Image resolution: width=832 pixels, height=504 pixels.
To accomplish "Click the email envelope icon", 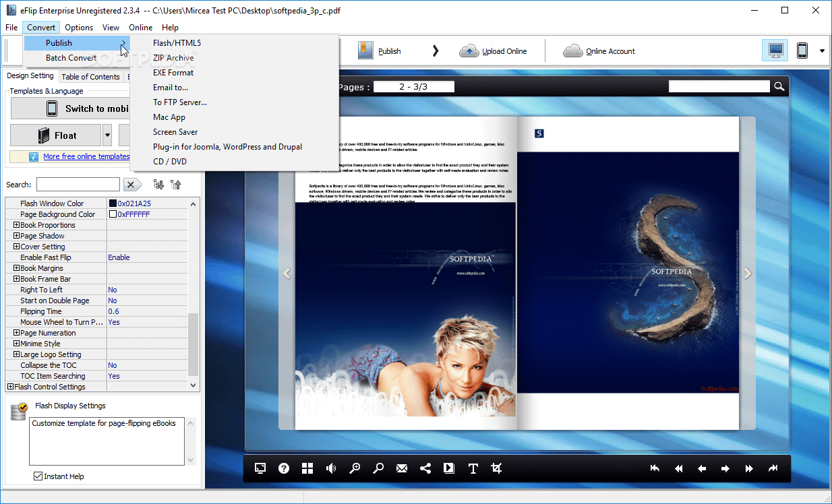I will (x=402, y=468).
